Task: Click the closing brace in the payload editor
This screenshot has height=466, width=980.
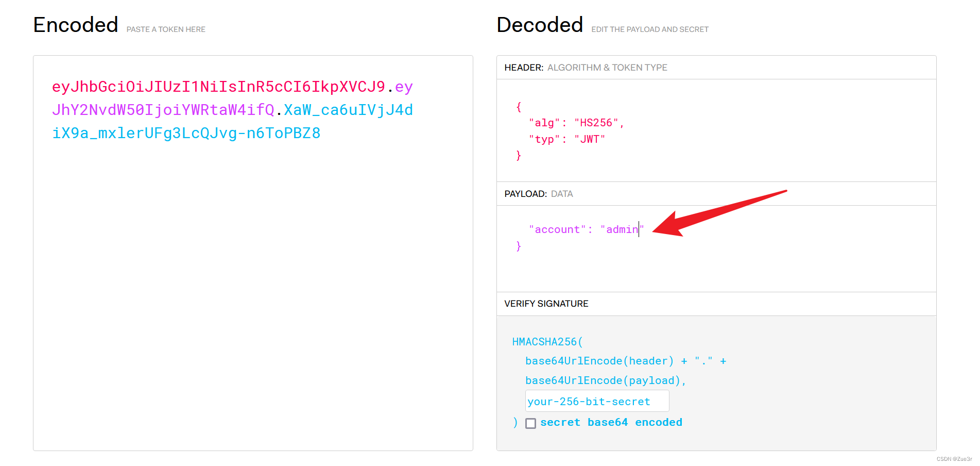Action: pos(519,246)
